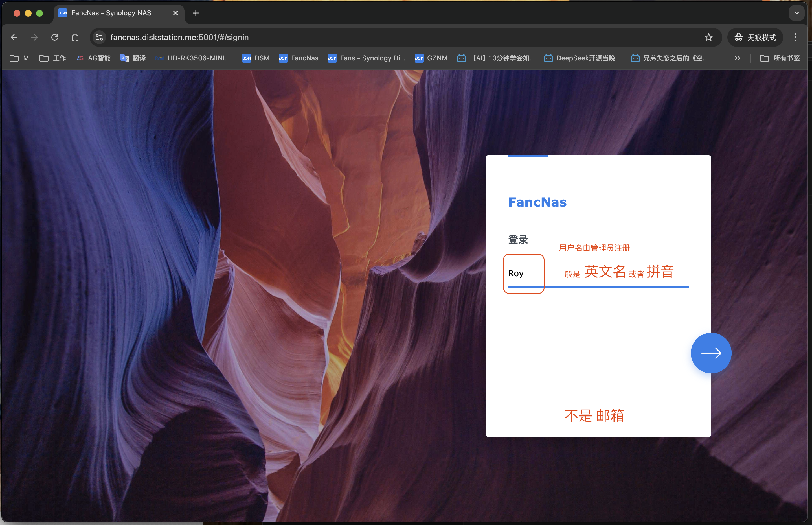This screenshot has width=812, height=525.
Task: Open the GZNM bookmark
Action: click(x=431, y=58)
